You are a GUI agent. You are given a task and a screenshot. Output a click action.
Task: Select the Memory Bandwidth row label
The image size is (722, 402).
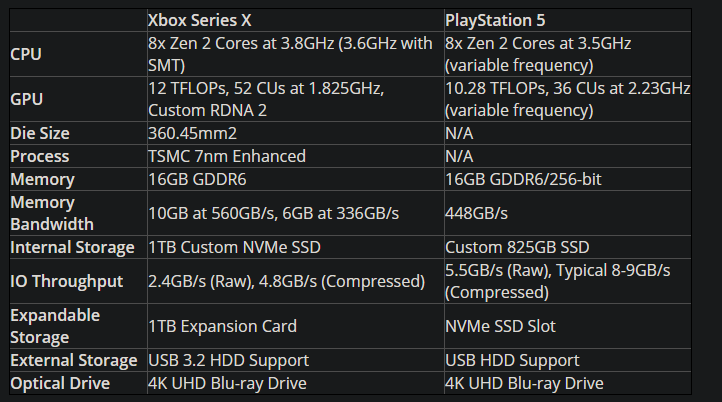point(52,213)
